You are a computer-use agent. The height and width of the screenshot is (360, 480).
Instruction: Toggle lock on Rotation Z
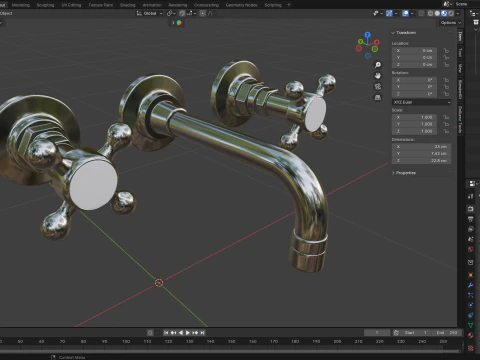tap(446, 94)
